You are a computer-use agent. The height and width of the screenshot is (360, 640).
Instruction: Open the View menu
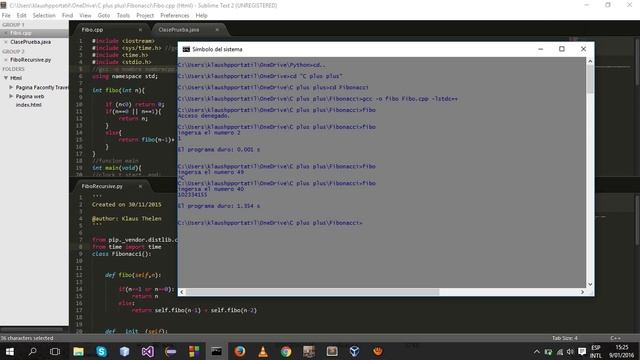pos(85,16)
